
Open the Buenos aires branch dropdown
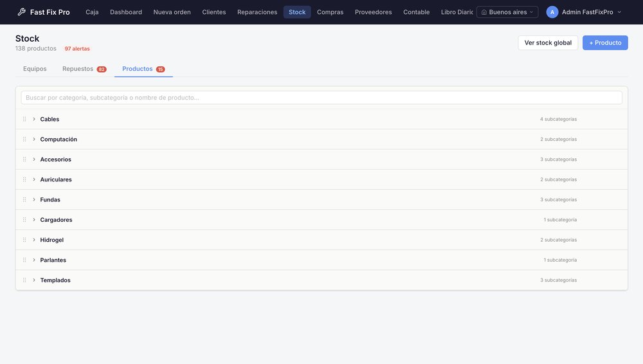(x=507, y=12)
